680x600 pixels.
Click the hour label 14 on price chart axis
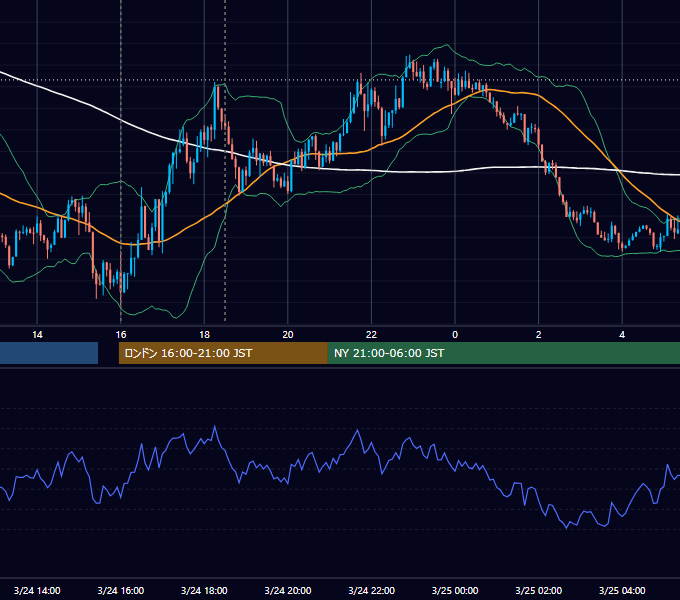tap(37, 335)
